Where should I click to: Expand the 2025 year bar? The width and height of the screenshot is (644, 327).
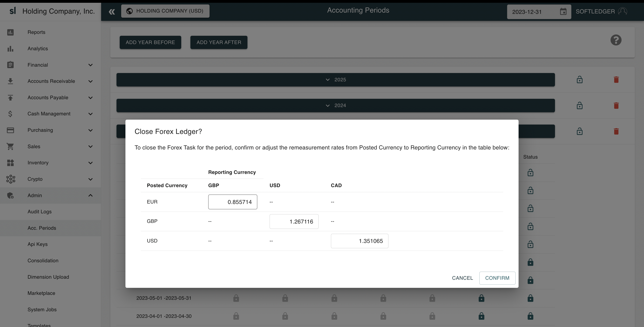[x=335, y=80]
